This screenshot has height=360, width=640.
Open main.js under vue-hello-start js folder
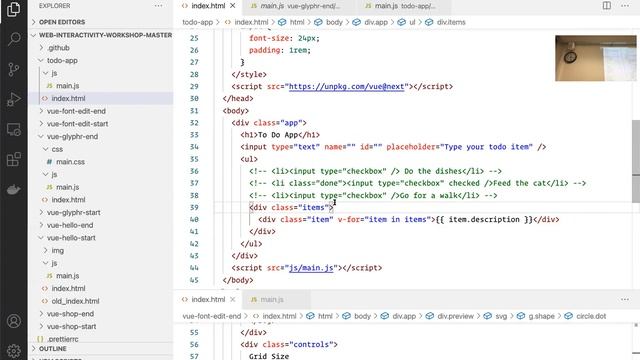67,276
